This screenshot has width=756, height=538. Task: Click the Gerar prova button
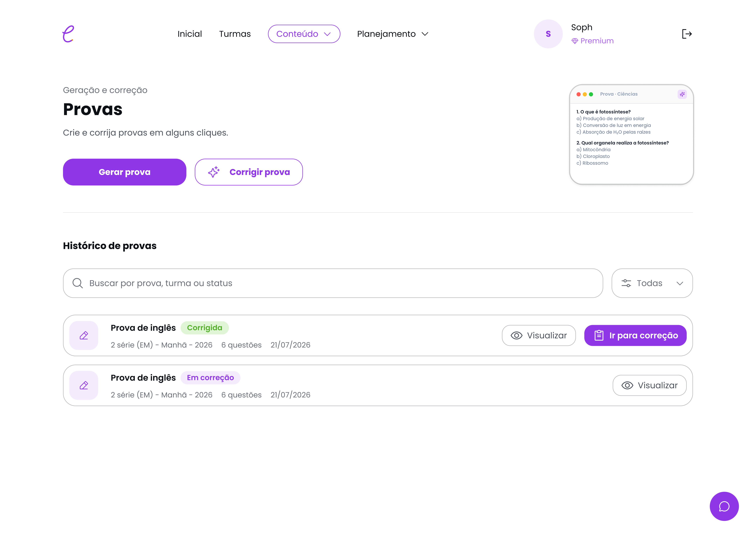(124, 172)
